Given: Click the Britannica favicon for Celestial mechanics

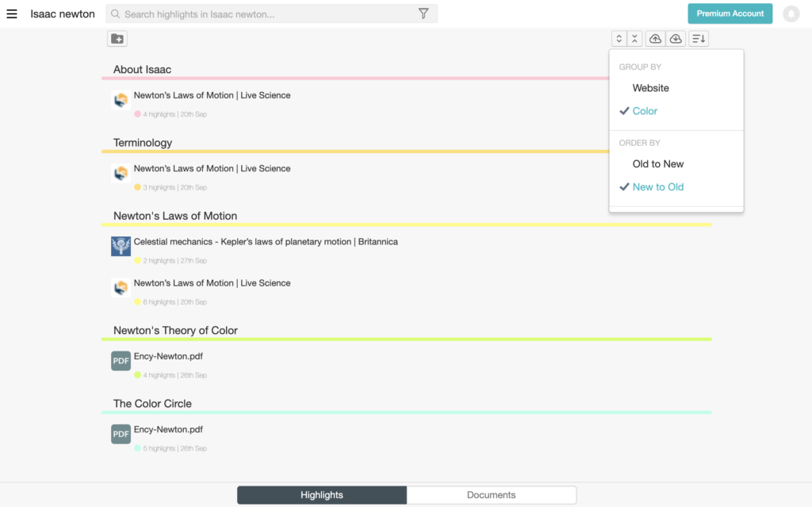Looking at the screenshot, I should (x=121, y=246).
